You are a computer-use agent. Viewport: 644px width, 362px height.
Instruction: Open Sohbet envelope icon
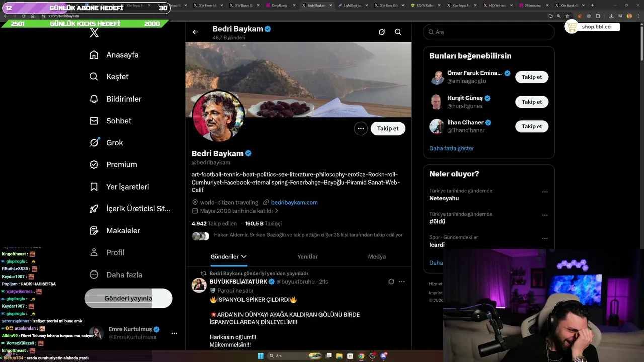pos(94,121)
